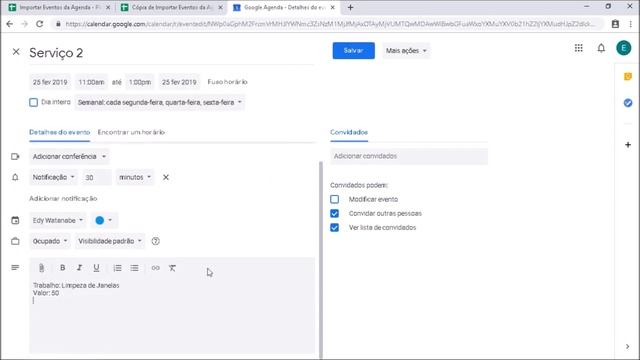The image size is (640, 360).
Task: Toggle underline formatting in description
Action: tap(96, 268)
